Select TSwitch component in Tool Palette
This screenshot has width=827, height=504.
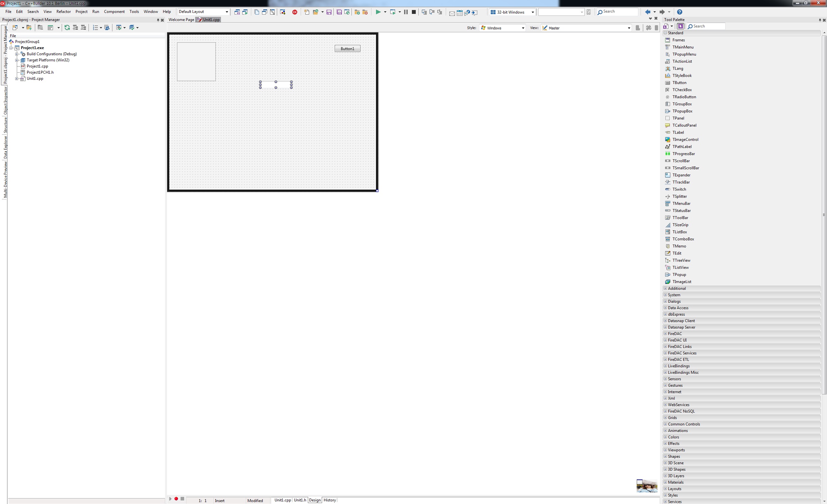pyautogui.click(x=679, y=189)
